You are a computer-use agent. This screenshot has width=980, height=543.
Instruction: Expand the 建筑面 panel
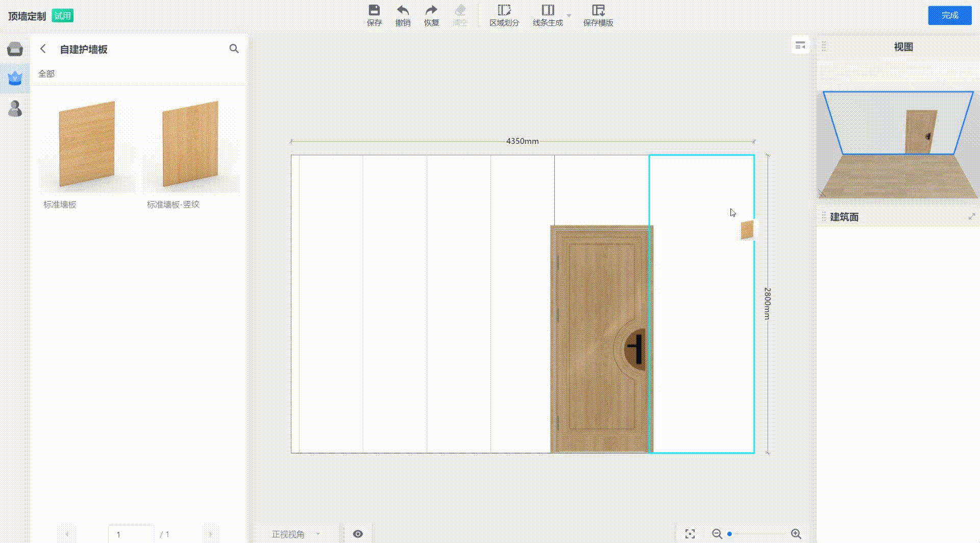(x=971, y=217)
